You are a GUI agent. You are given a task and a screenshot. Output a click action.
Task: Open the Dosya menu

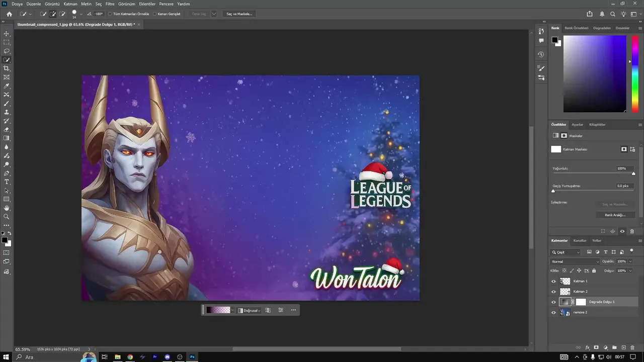pyautogui.click(x=17, y=4)
